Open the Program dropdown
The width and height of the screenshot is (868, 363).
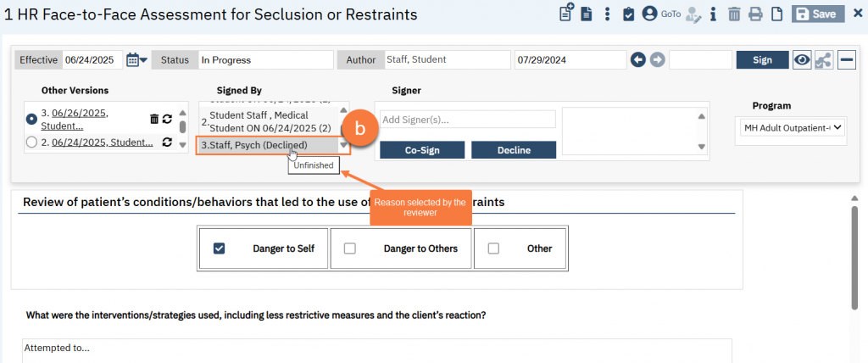tap(792, 127)
